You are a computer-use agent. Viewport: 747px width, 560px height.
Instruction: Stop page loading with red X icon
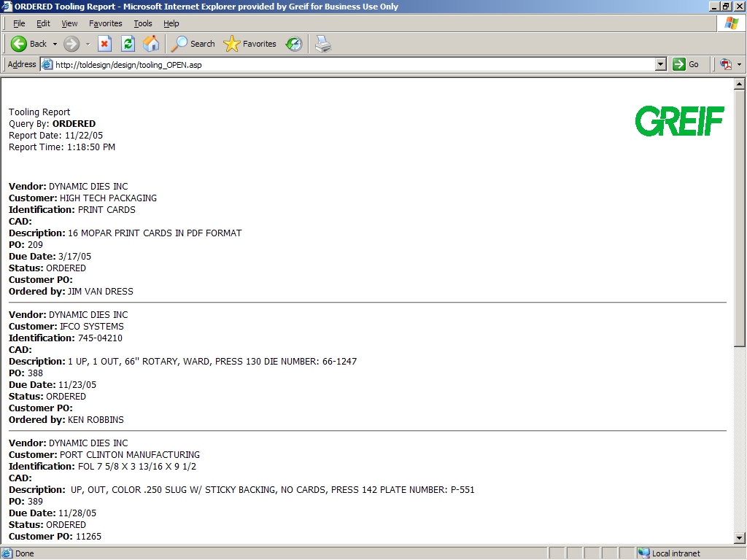[x=104, y=44]
